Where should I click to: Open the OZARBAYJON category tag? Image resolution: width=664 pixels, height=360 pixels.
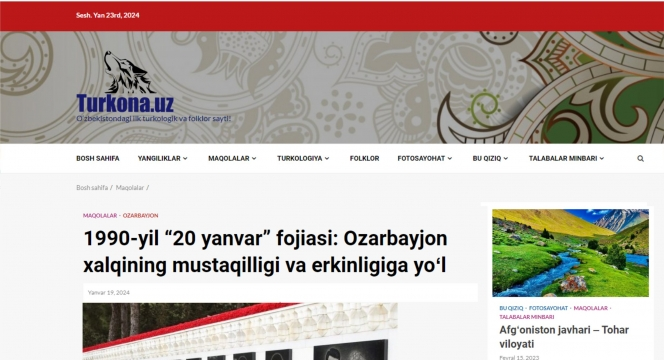click(141, 216)
